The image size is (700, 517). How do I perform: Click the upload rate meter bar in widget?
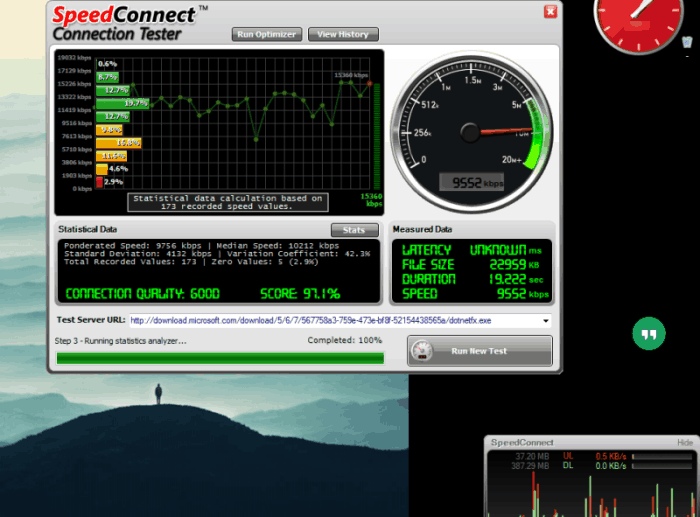pyautogui.click(x=662, y=457)
